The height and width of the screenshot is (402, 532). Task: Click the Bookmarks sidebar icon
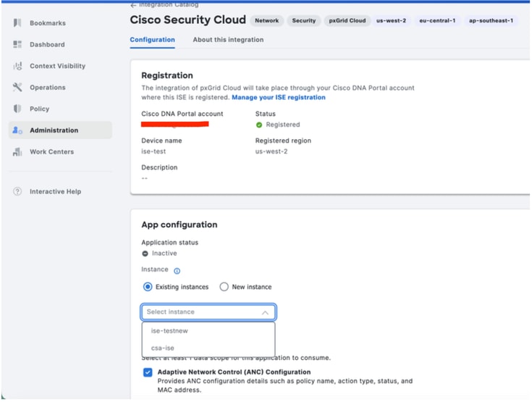point(17,22)
